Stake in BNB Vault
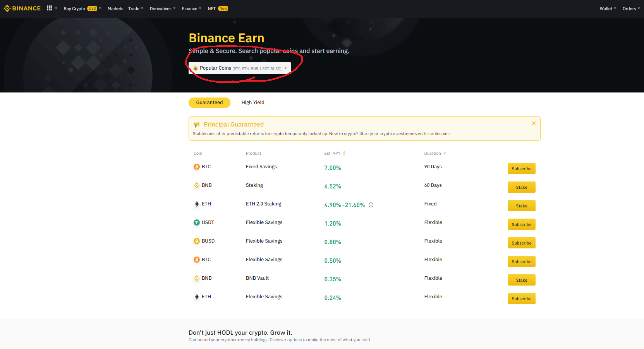Image resolution: width=644 pixels, height=349 pixels. (x=522, y=280)
